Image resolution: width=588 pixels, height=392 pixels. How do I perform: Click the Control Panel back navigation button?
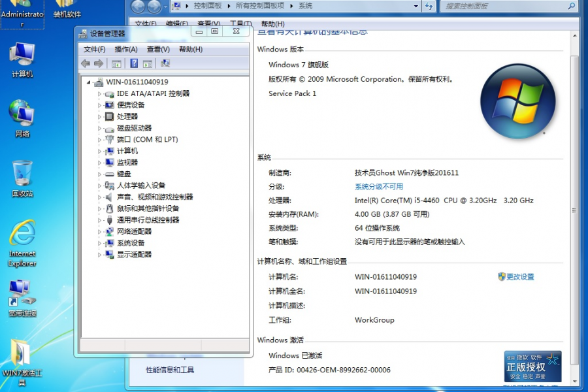(x=138, y=6)
